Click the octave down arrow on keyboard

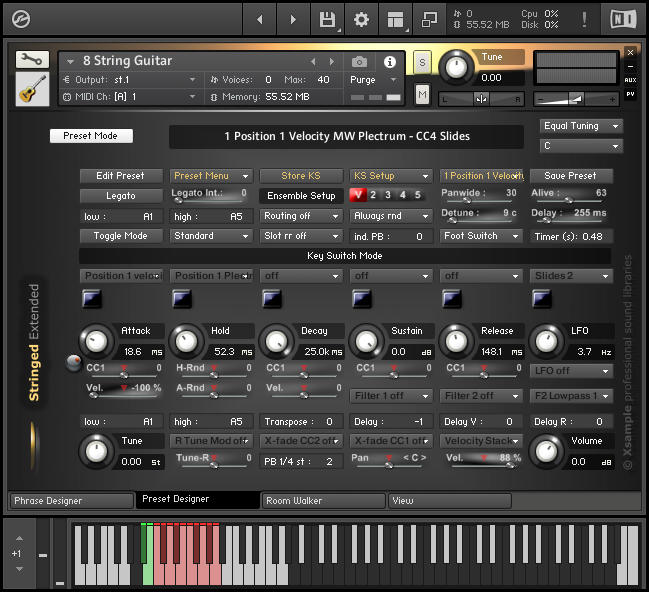point(19,569)
